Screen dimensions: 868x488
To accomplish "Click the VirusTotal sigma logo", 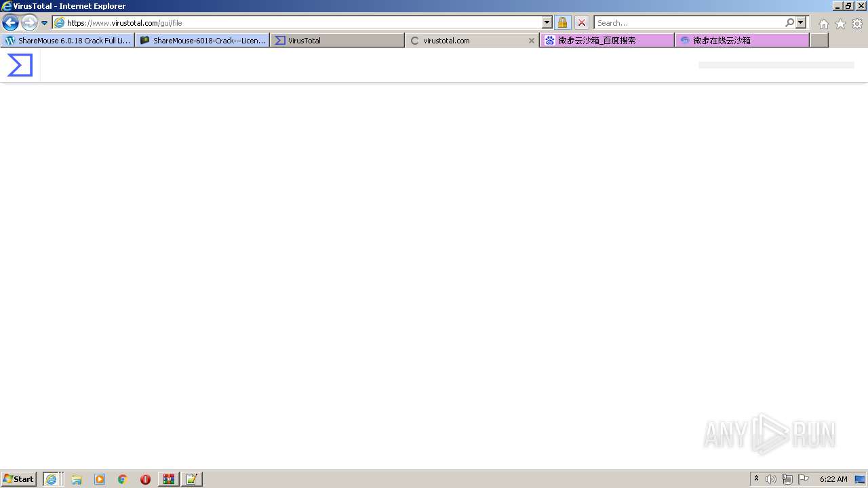I will click(20, 65).
